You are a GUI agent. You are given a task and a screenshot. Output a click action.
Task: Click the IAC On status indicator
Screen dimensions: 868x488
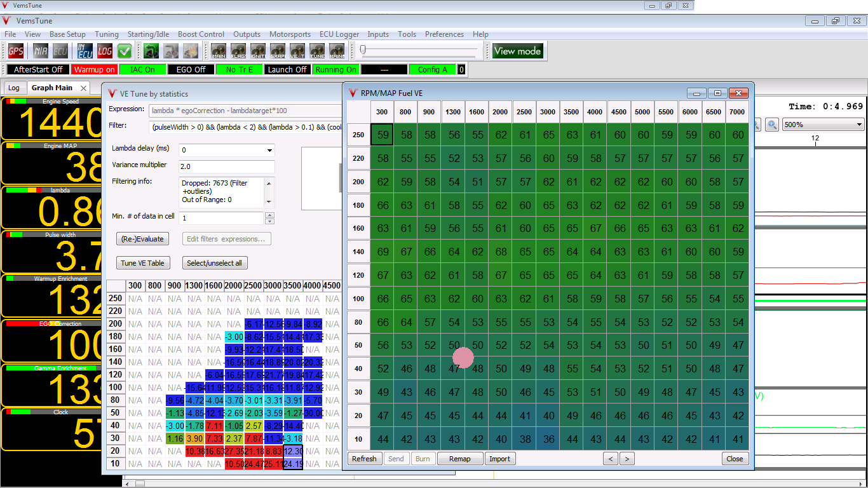pos(142,69)
